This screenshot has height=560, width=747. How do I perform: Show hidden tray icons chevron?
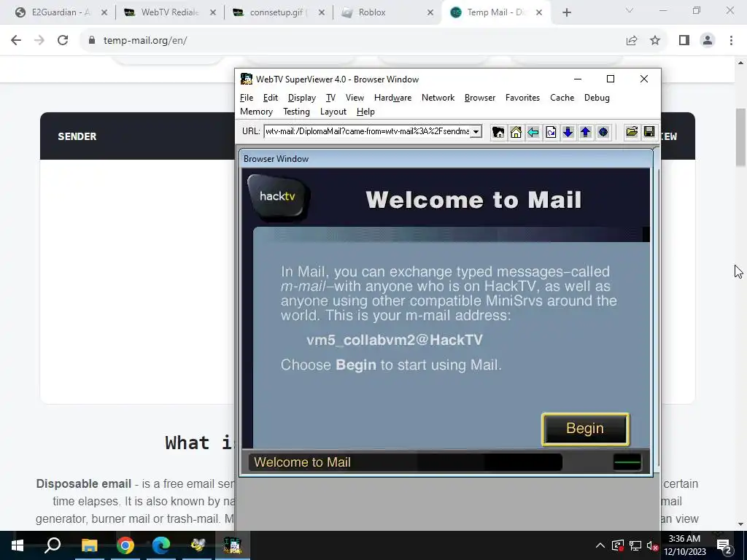pyautogui.click(x=600, y=545)
